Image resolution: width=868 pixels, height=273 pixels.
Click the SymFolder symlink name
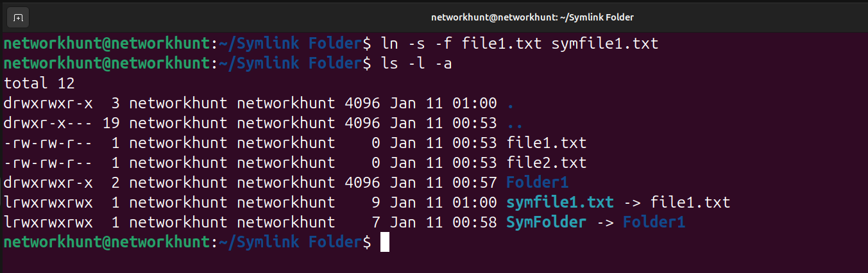pos(546,223)
